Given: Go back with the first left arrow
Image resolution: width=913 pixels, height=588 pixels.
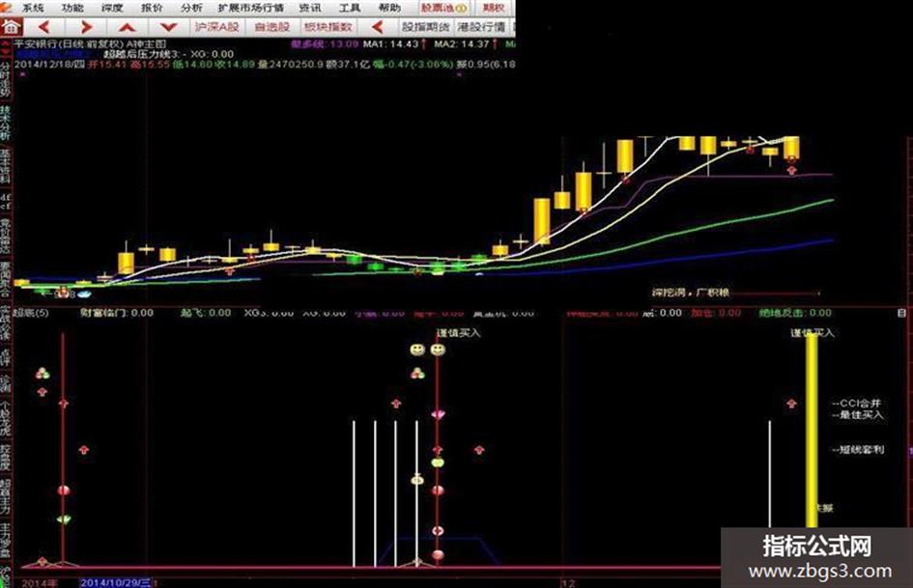Looking at the screenshot, I should [44, 27].
